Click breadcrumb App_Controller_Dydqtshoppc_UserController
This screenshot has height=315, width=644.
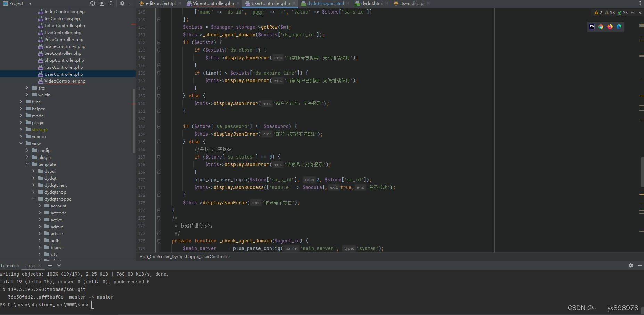185,257
